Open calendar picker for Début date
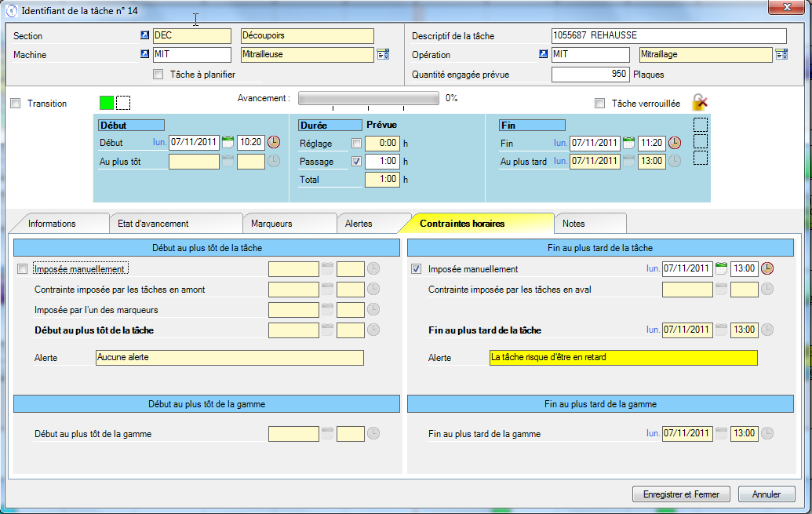This screenshot has width=812, height=514. click(x=228, y=142)
